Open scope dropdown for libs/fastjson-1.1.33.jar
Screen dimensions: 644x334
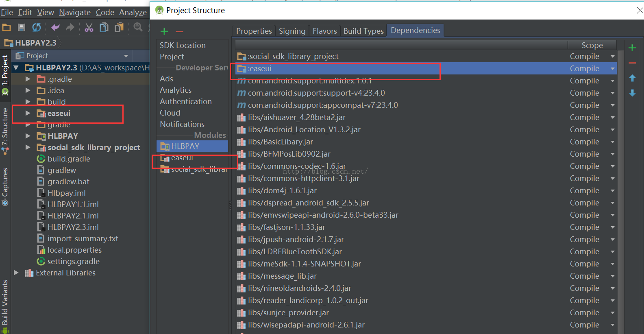[613, 227]
